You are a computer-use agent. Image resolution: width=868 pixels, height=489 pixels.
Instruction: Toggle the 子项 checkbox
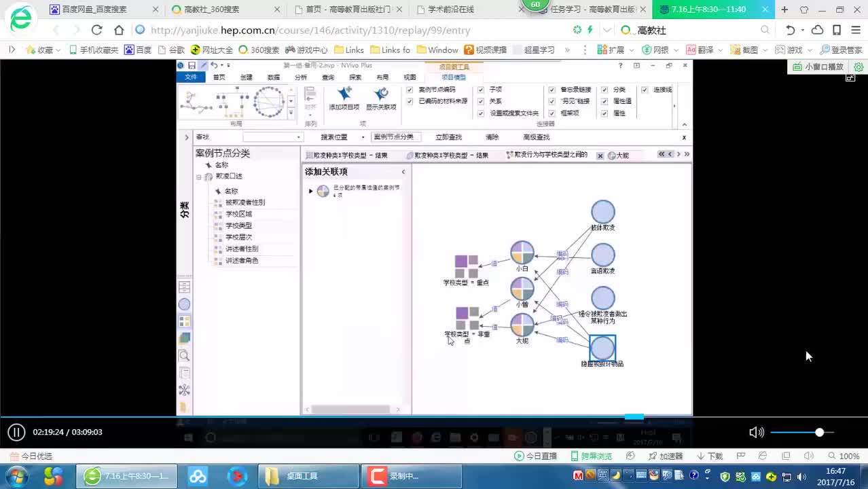click(x=481, y=90)
